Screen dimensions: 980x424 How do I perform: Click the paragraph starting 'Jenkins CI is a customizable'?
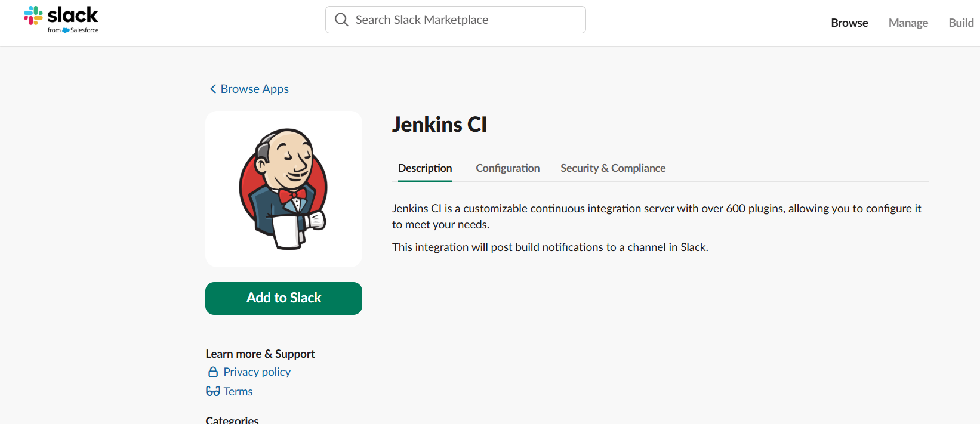(657, 216)
